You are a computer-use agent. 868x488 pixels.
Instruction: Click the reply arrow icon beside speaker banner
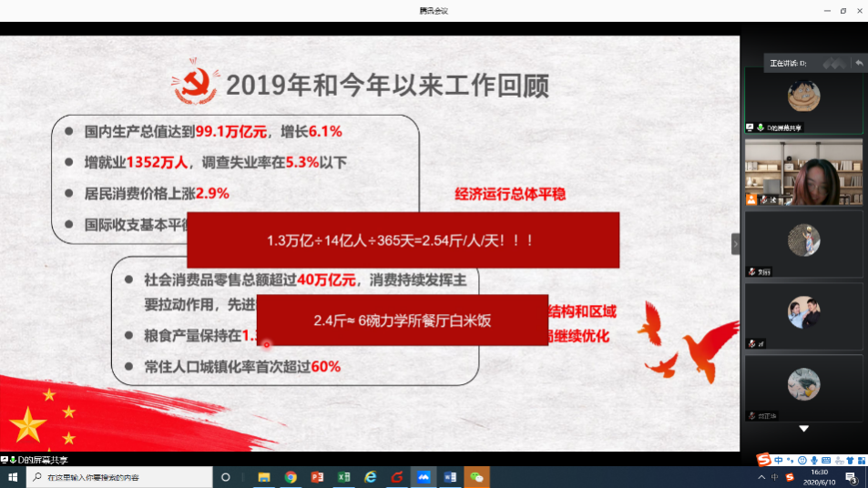pyautogui.click(x=858, y=63)
